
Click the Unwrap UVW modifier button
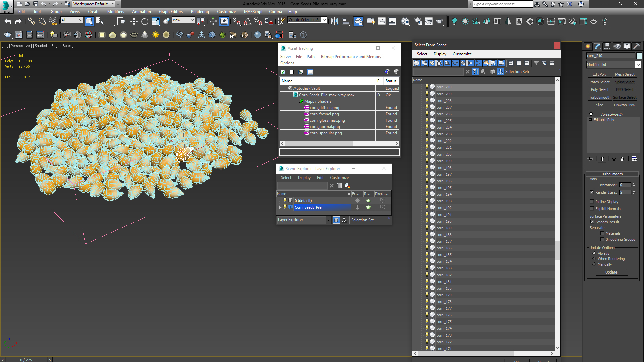click(x=625, y=105)
